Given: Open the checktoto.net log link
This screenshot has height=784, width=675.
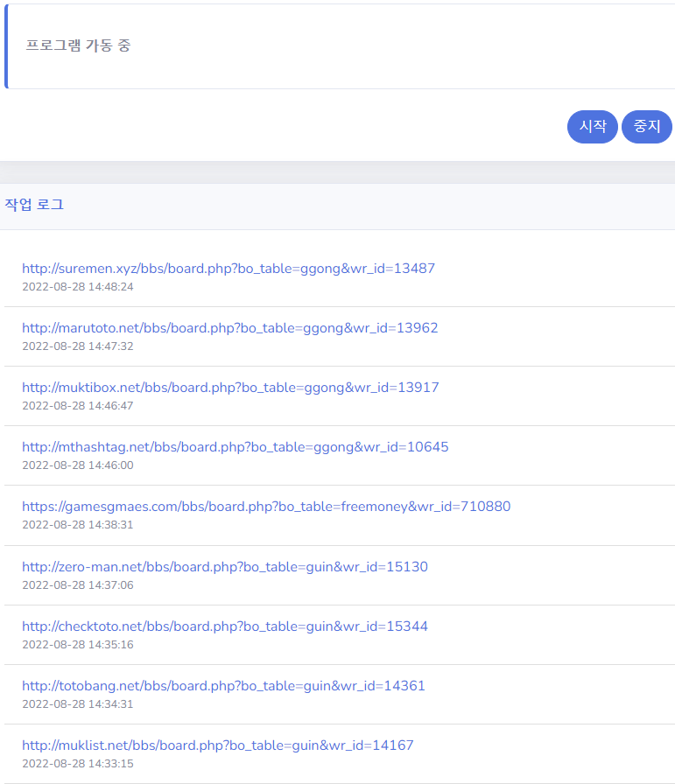Looking at the screenshot, I should tap(225, 626).
